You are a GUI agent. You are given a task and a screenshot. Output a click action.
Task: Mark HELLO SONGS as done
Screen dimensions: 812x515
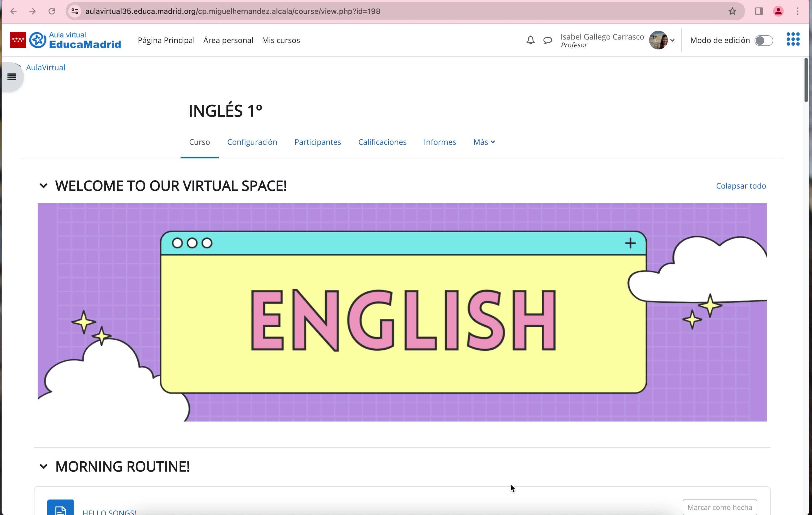[x=719, y=507]
